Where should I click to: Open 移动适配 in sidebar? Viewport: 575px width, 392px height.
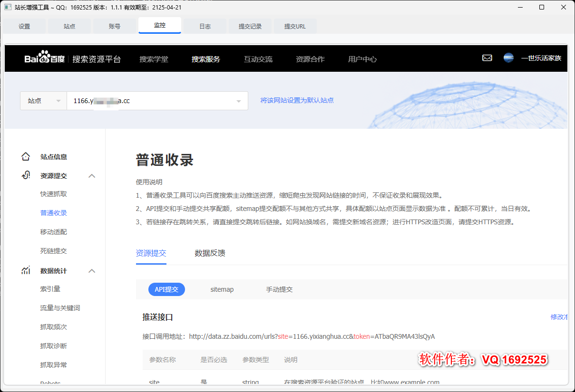(54, 232)
